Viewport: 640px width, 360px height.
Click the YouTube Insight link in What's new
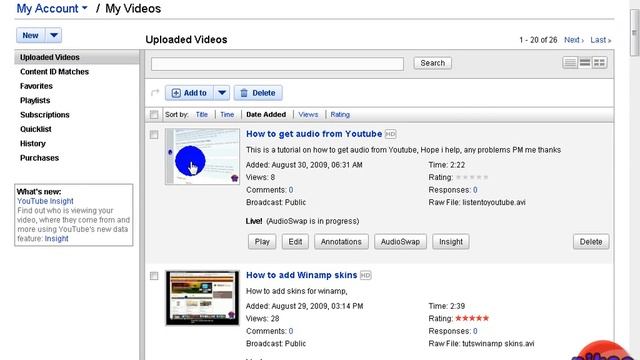45,201
